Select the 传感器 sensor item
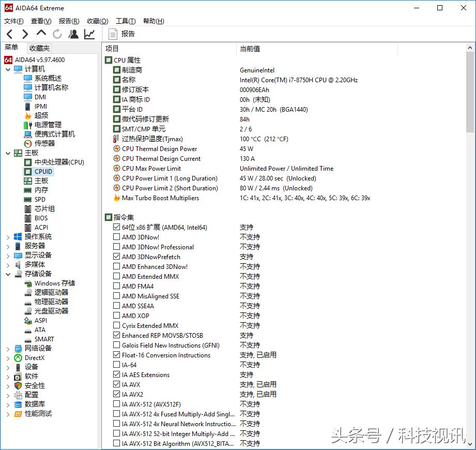The image size is (476, 450). [x=44, y=143]
